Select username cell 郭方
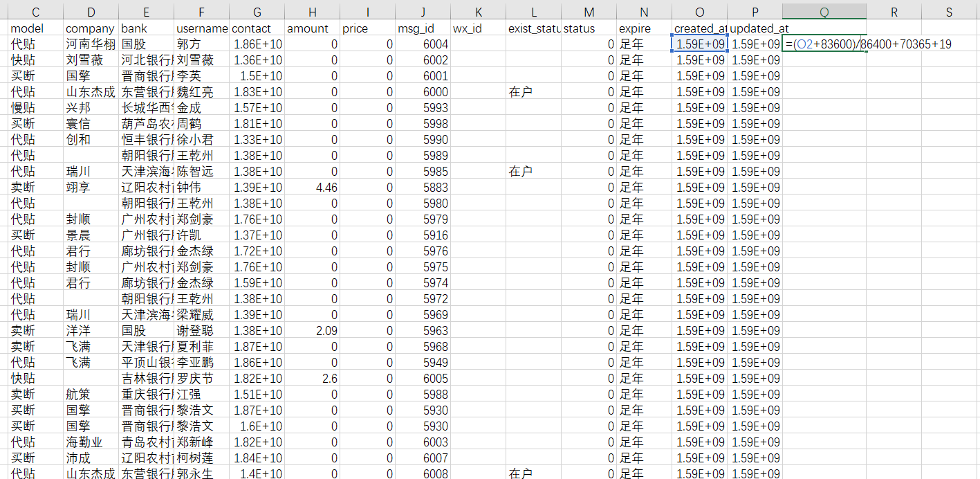Image resolution: width=980 pixels, height=479 pixels. click(202, 44)
